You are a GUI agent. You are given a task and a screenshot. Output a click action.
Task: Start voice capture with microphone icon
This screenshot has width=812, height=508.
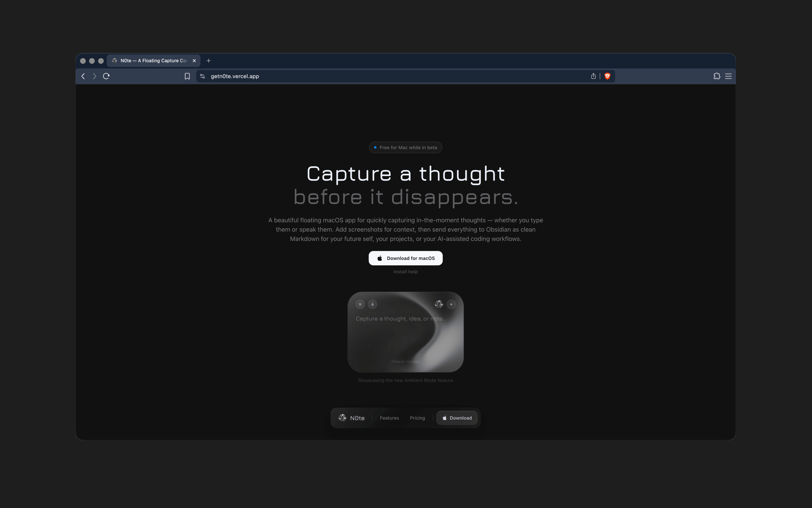click(372, 305)
